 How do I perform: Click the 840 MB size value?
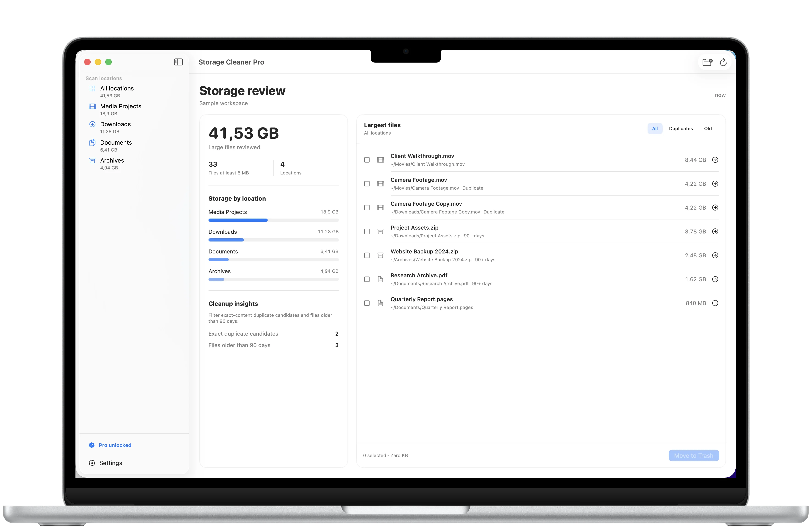tap(696, 303)
